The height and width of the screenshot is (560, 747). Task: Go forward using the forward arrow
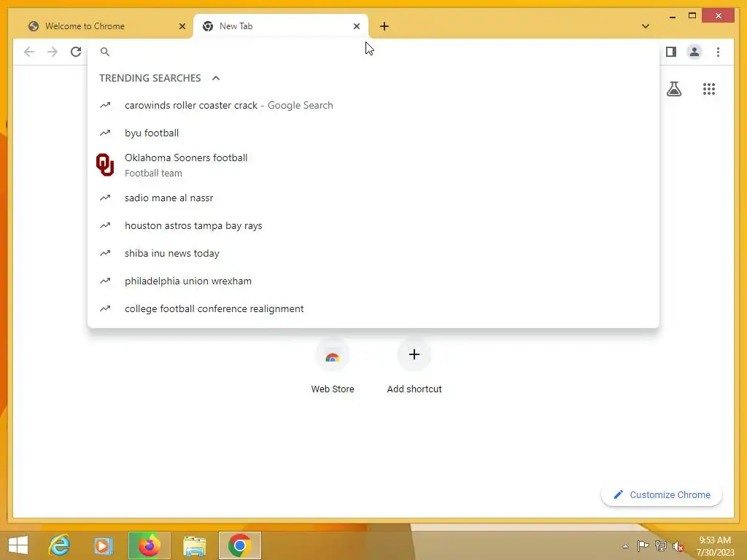[53, 52]
